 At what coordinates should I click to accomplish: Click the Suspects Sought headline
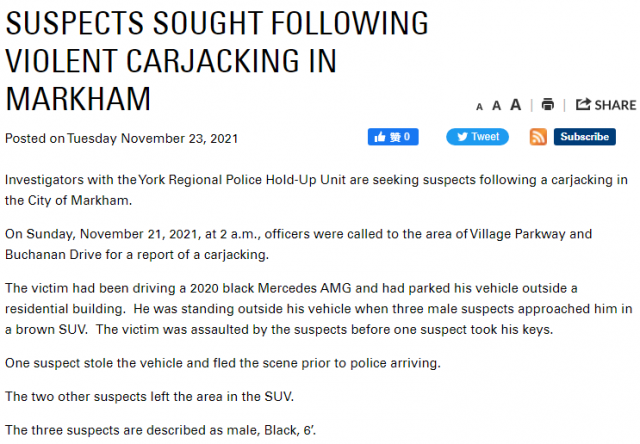(217, 61)
